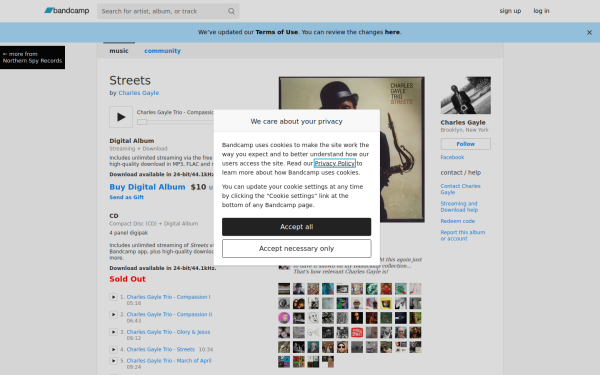Open Report this album or account
This screenshot has width=600, height=375.
pyautogui.click(x=463, y=235)
